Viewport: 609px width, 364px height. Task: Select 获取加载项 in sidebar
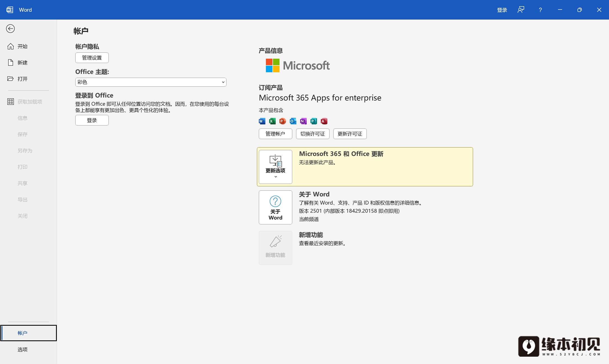[x=29, y=102]
